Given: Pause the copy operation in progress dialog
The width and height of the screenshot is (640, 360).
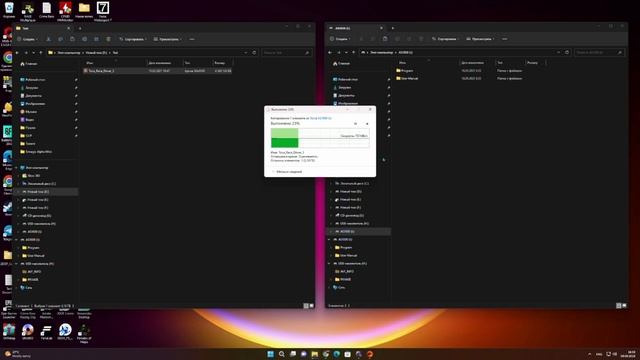Looking at the screenshot, I should click(x=355, y=124).
